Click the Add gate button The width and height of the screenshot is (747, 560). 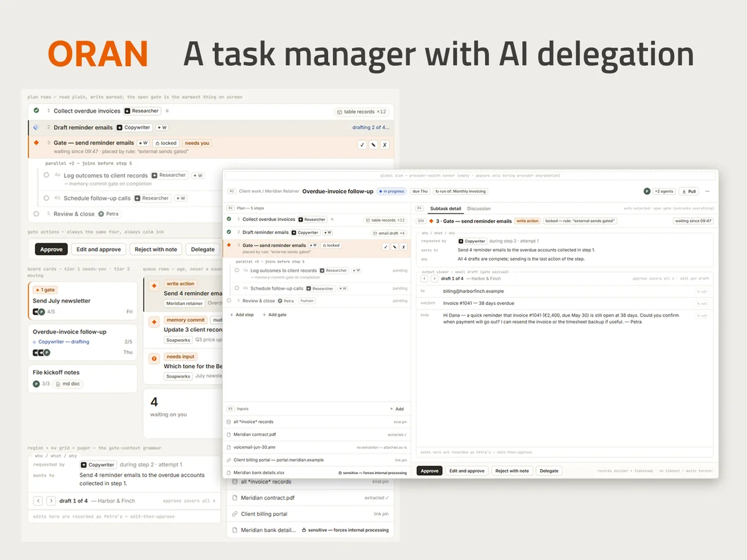click(x=274, y=315)
